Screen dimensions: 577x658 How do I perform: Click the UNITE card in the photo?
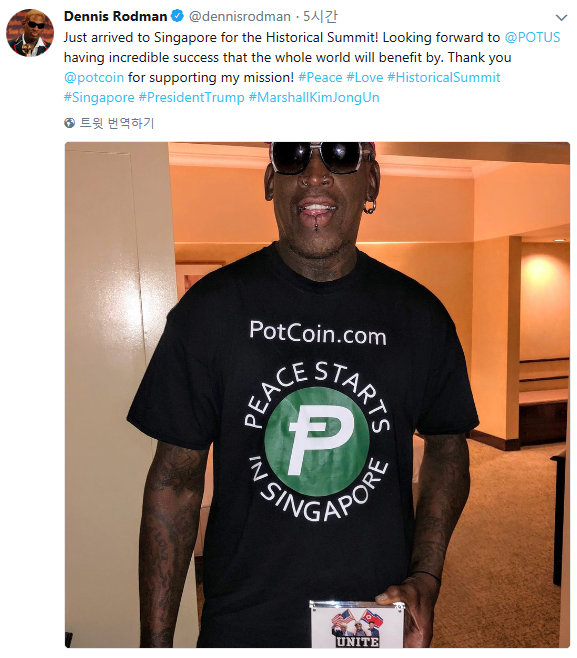357,625
